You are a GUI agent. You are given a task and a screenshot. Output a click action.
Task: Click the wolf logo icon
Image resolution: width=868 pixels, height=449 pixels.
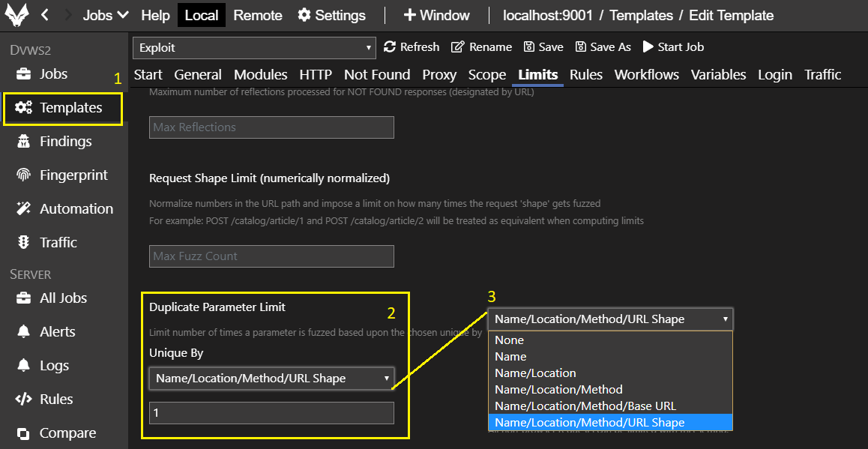pos(18,16)
